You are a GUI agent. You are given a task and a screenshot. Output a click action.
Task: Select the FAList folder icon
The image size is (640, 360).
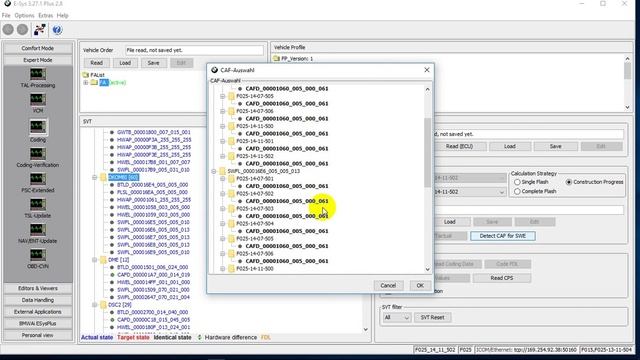[x=85, y=75]
